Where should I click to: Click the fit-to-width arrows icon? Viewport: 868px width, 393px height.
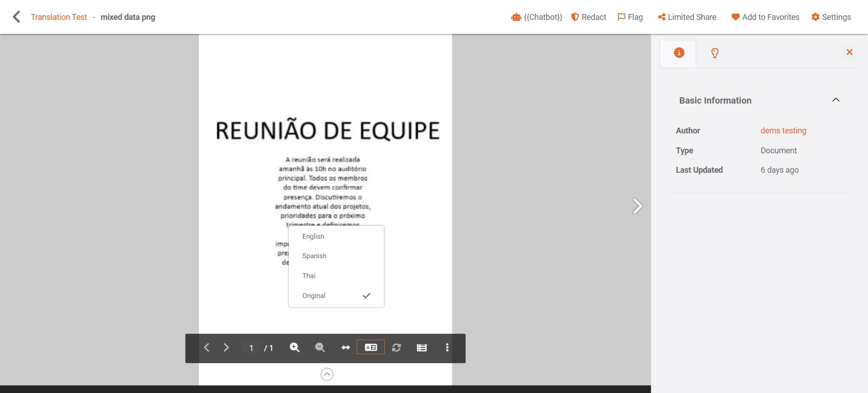pyautogui.click(x=346, y=347)
